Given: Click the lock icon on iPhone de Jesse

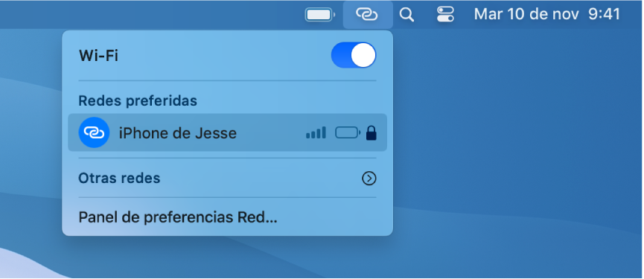Looking at the screenshot, I should tap(372, 132).
